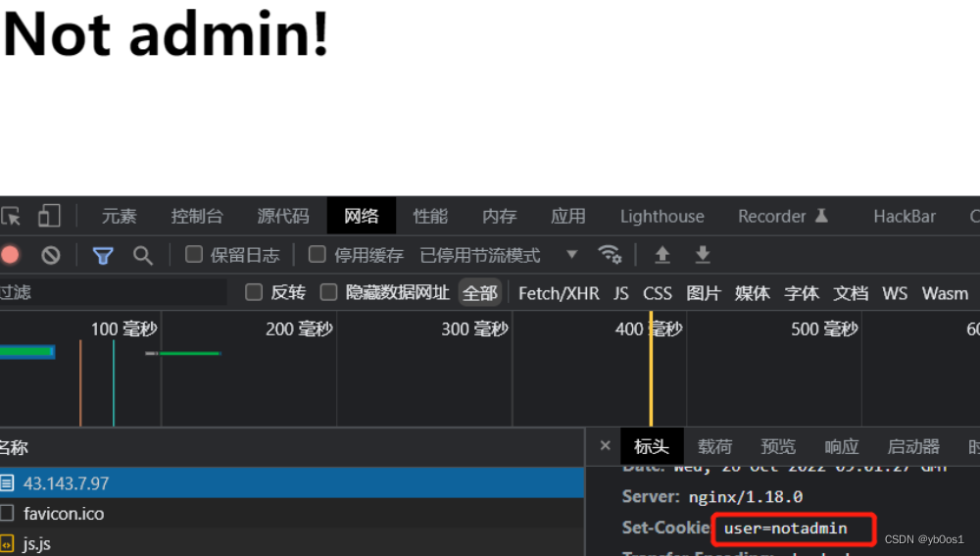Open network conditions wifi icon

[610, 255]
